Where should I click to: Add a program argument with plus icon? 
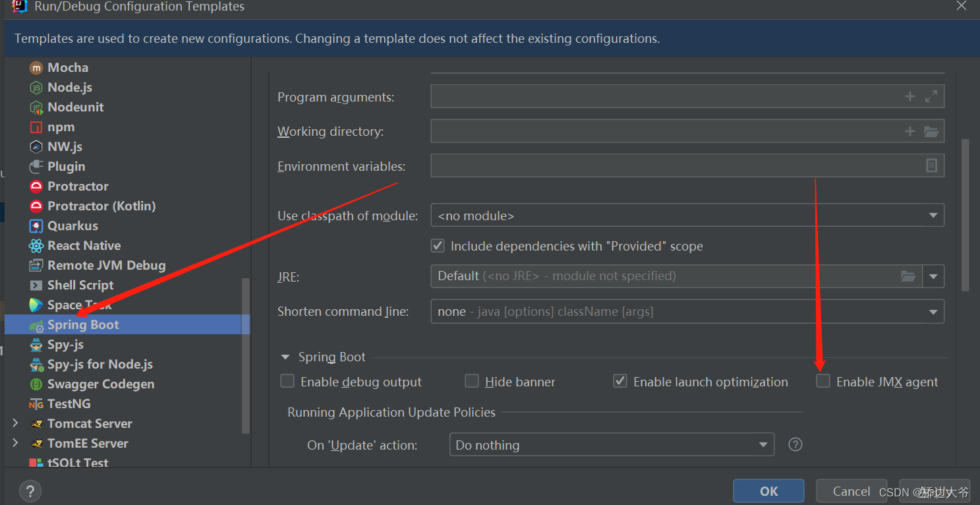tap(910, 96)
